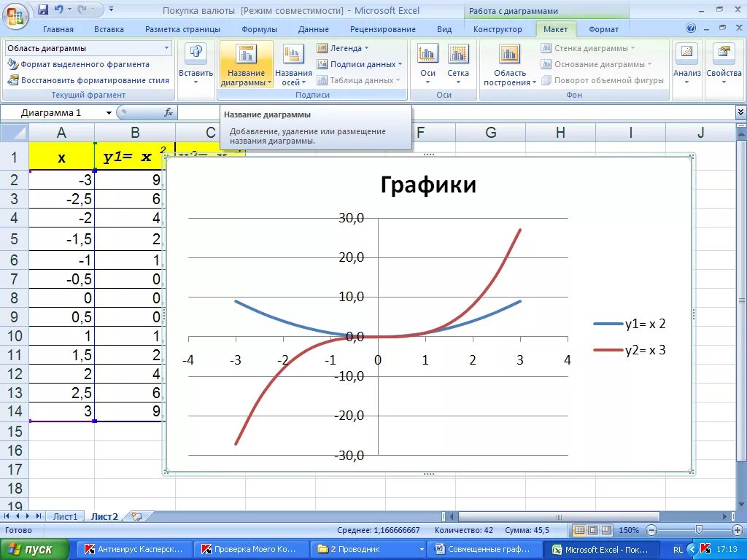Click the zoom in plus button
Image resolution: width=747 pixels, height=560 pixels.
coord(738,530)
